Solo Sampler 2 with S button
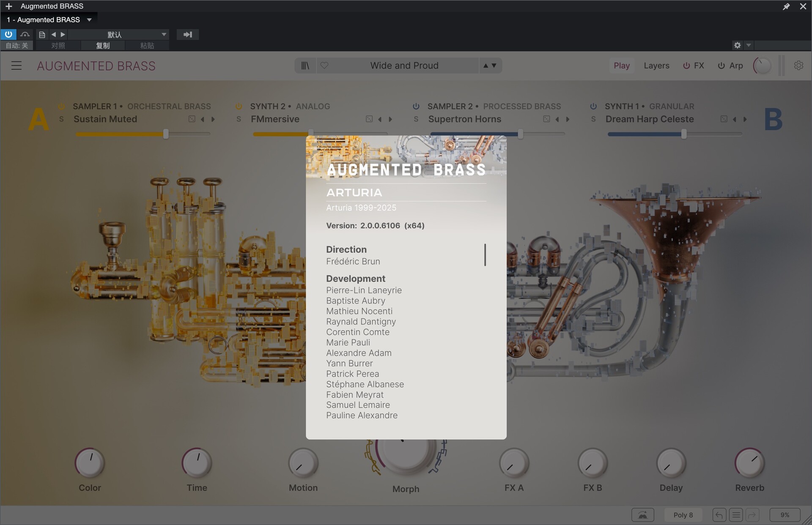Screen dimensions: 812x525 pyautogui.click(x=416, y=119)
